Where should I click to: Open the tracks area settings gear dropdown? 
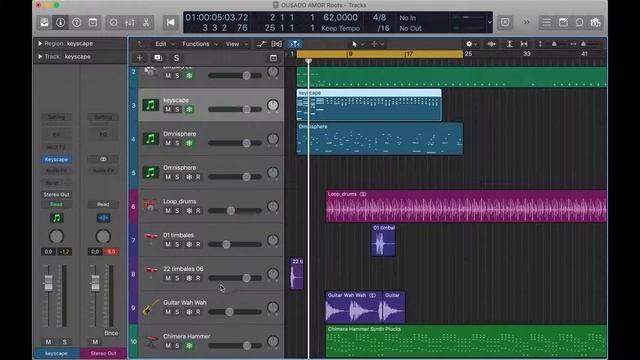coord(471,44)
